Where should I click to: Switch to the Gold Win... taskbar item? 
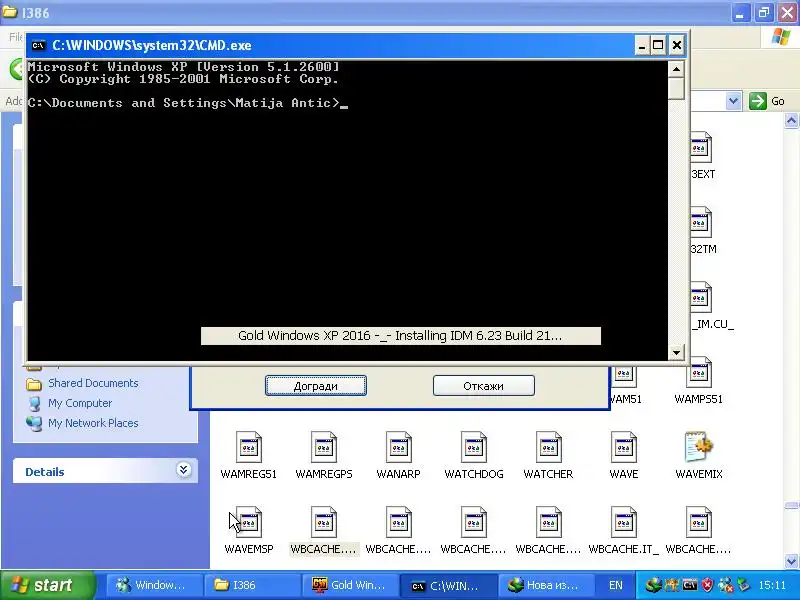350,585
